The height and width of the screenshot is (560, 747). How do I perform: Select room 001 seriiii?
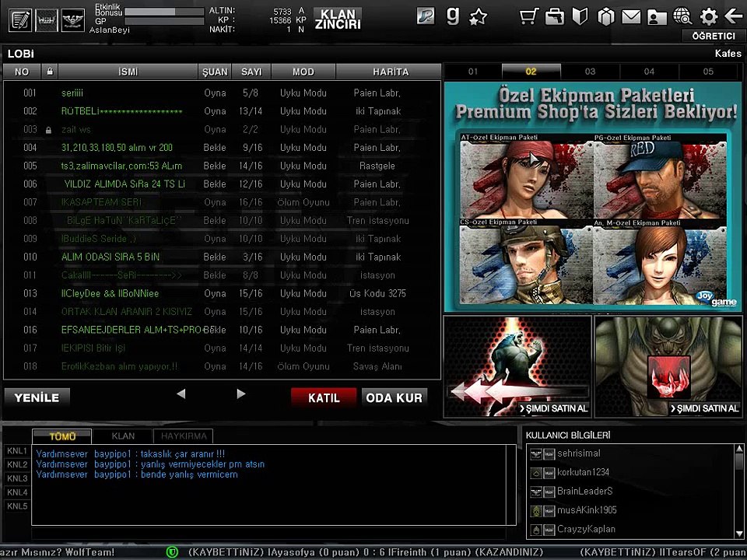pyautogui.click(x=222, y=93)
